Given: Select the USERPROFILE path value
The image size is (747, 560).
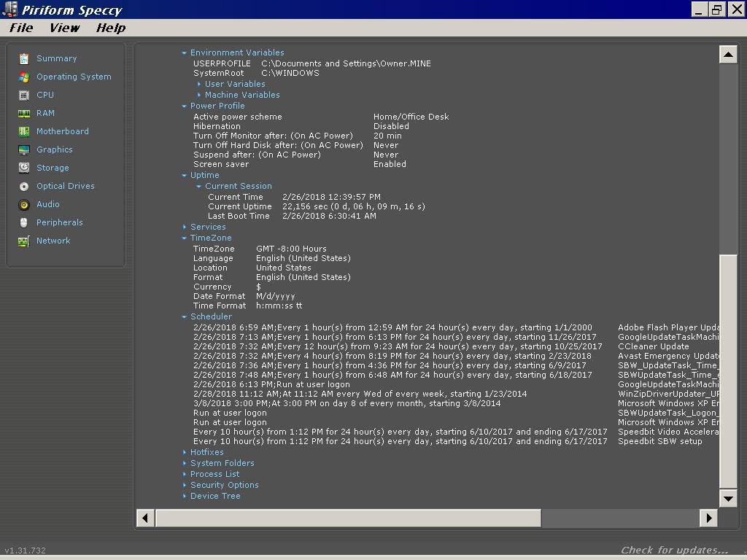Looking at the screenshot, I should click(346, 64).
